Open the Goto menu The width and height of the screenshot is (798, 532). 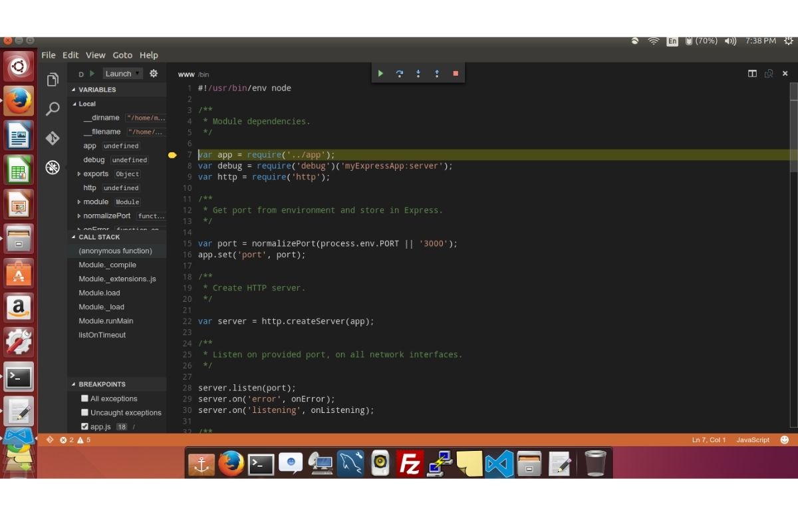click(x=122, y=55)
